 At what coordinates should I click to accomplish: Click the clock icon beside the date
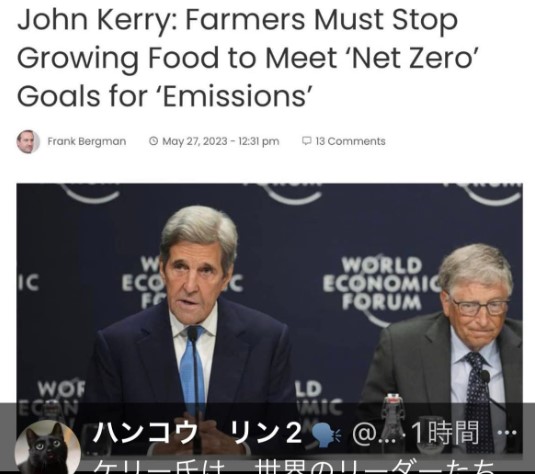[x=154, y=141]
